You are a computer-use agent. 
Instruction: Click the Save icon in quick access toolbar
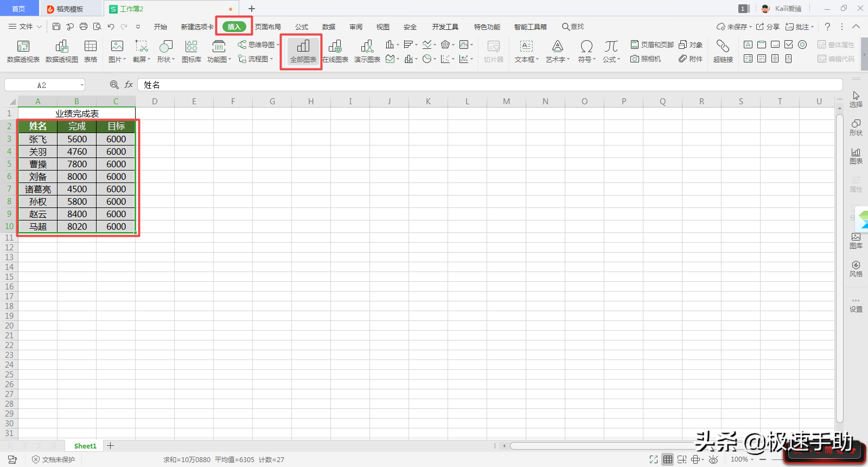tap(56, 27)
